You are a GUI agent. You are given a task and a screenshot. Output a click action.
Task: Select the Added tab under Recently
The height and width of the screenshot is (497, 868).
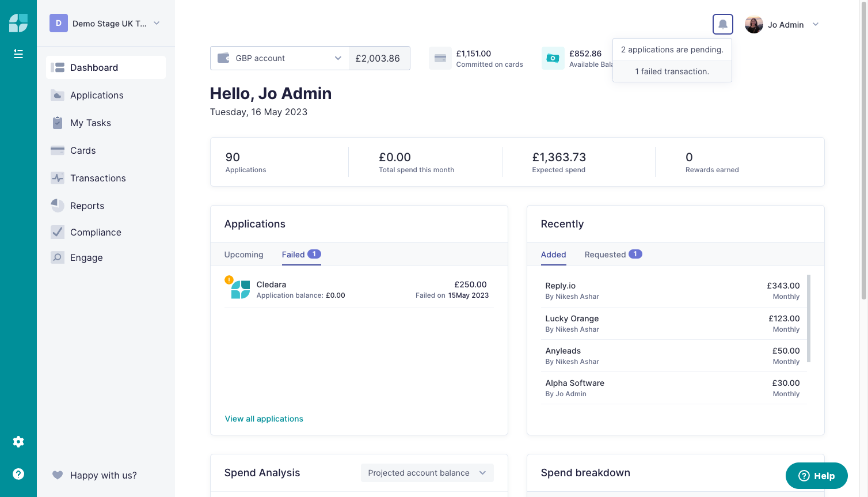[553, 255]
